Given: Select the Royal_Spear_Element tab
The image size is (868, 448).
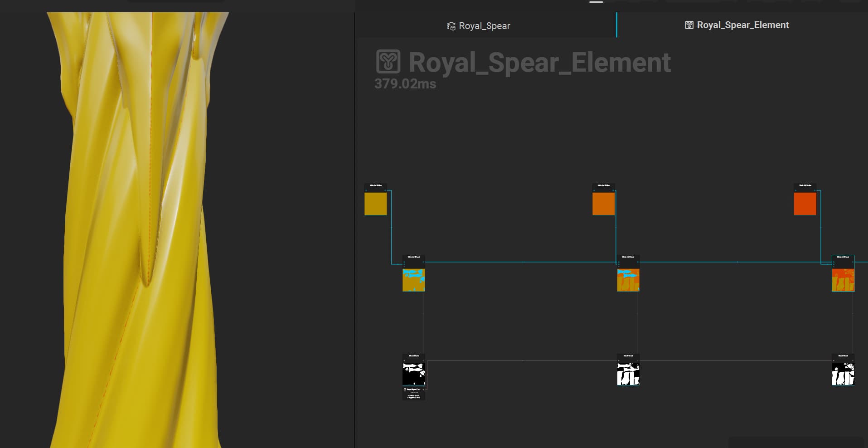Looking at the screenshot, I should (x=742, y=25).
